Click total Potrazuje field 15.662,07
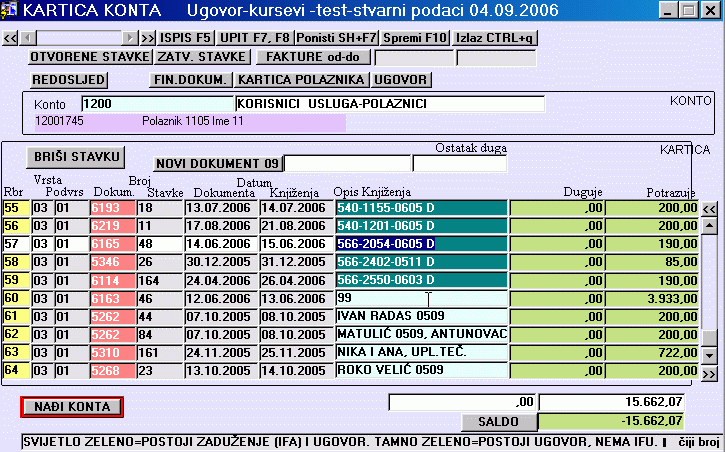The width and height of the screenshot is (725, 452). coord(612,402)
